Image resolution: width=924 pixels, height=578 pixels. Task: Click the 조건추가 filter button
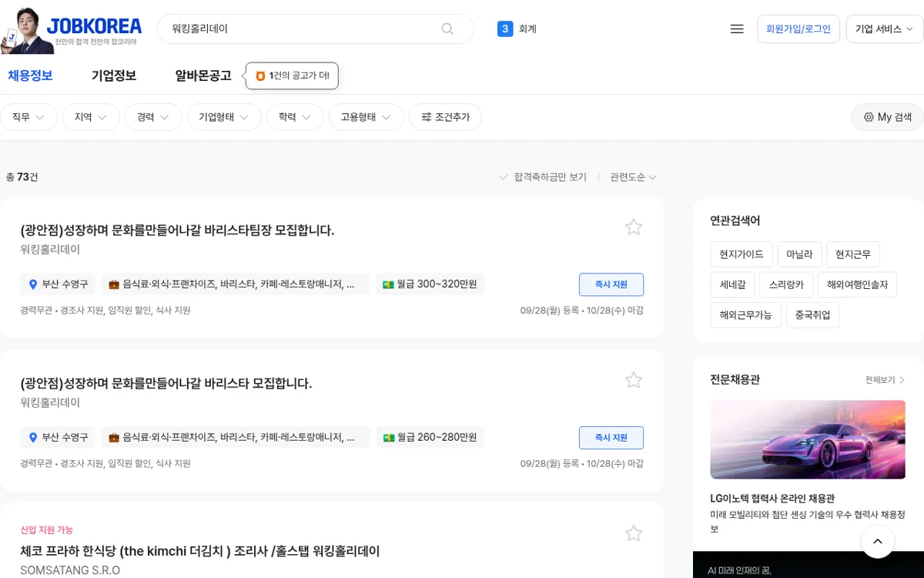[445, 117]
